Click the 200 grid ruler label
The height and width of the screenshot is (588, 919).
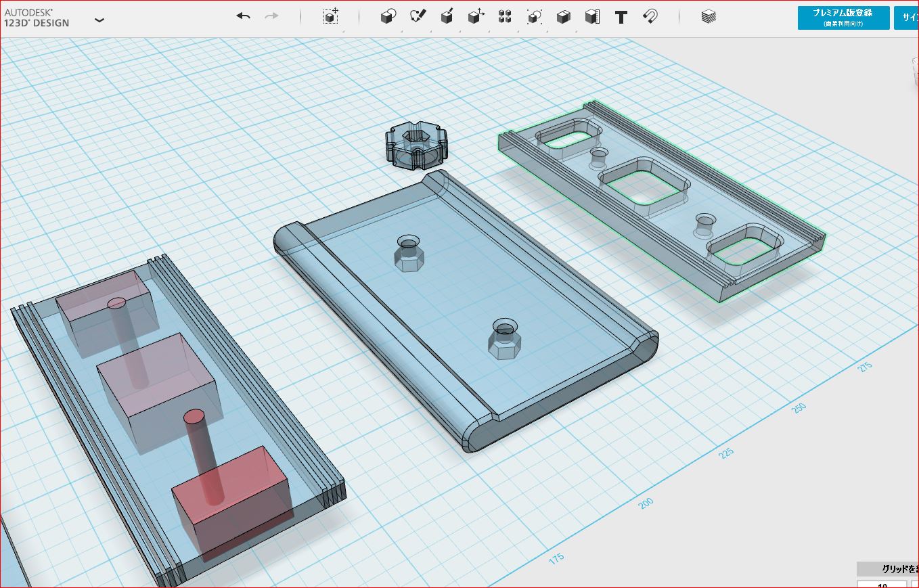coord(646,503)
